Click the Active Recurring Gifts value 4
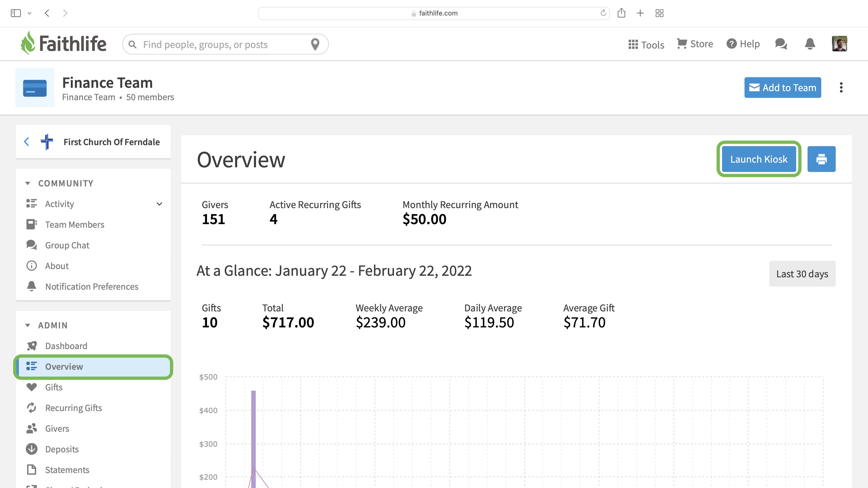868x488 pixels. [273, 219]
